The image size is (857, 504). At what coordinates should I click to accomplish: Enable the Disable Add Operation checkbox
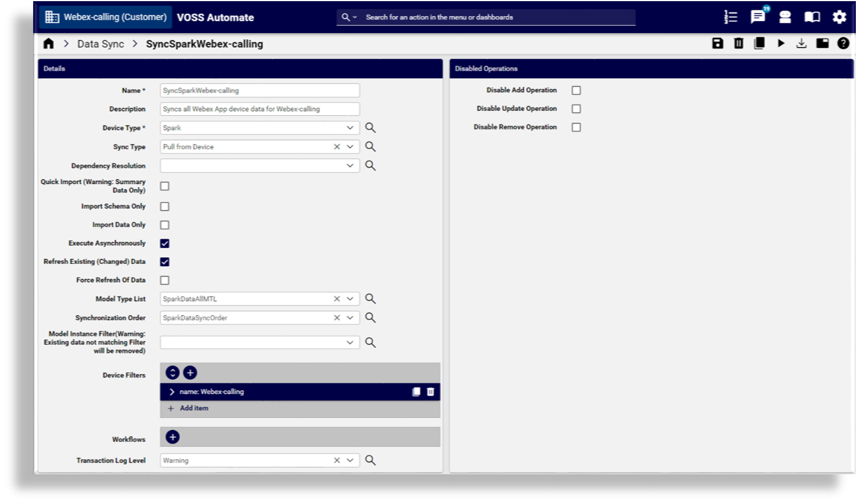576,90
